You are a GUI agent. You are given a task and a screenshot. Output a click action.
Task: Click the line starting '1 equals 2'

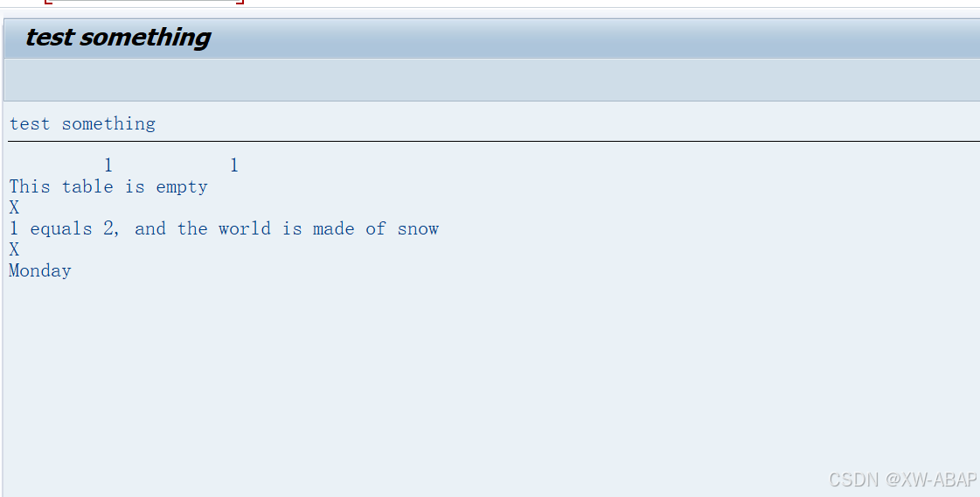pos(224,228)
